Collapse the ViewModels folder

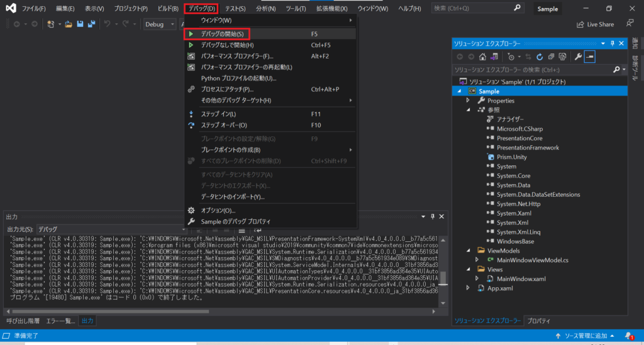(468, 251)
